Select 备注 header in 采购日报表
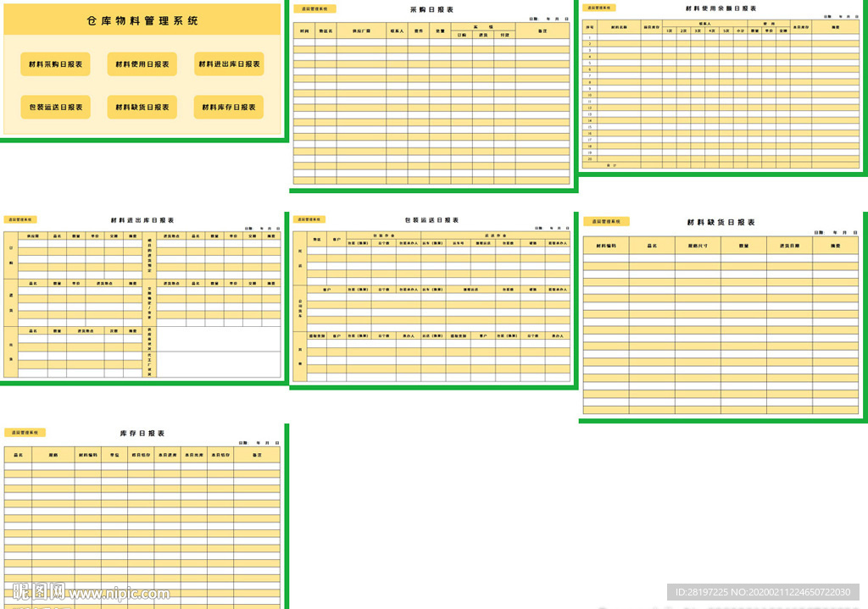 [542, 31]
